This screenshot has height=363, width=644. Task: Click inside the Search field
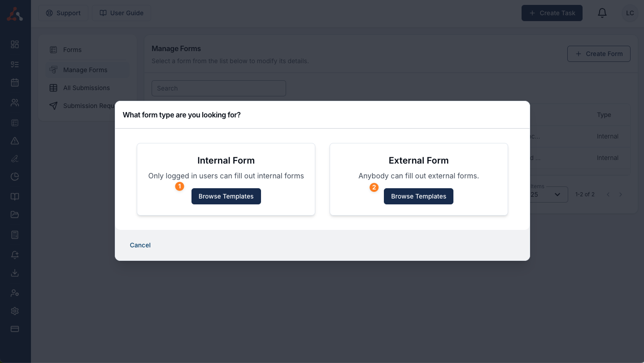[x=219, y=88]
